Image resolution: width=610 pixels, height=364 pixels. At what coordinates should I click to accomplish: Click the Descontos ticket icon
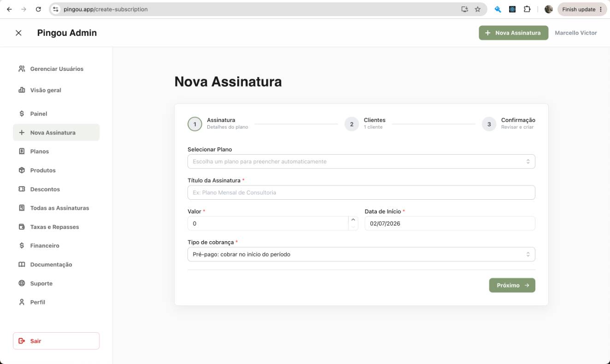tap(22, 189)
